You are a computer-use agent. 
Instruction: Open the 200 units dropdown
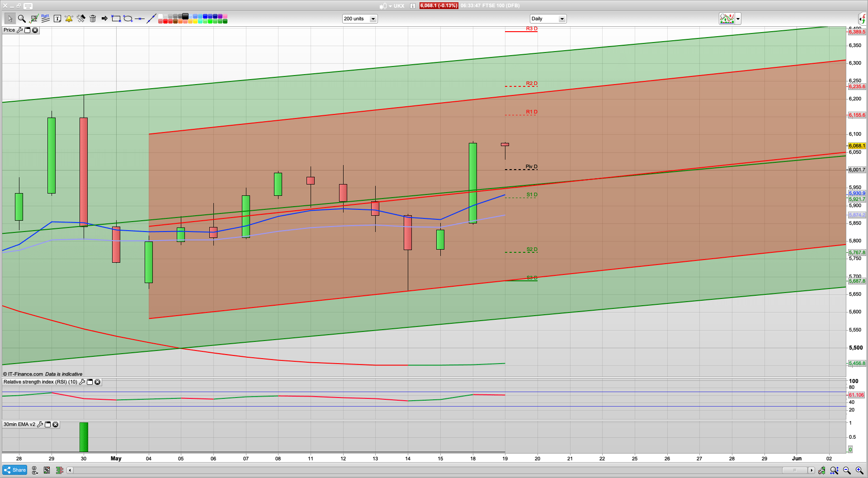373,19
